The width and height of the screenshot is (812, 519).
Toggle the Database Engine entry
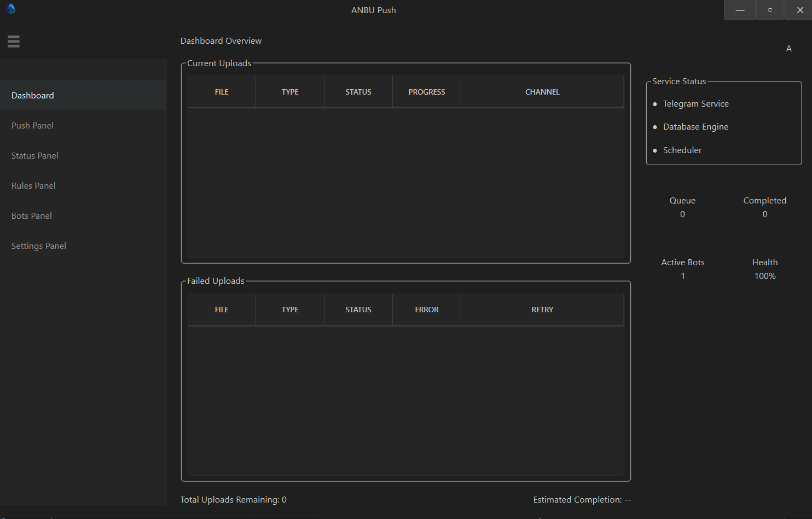click(x=695, y=126)
